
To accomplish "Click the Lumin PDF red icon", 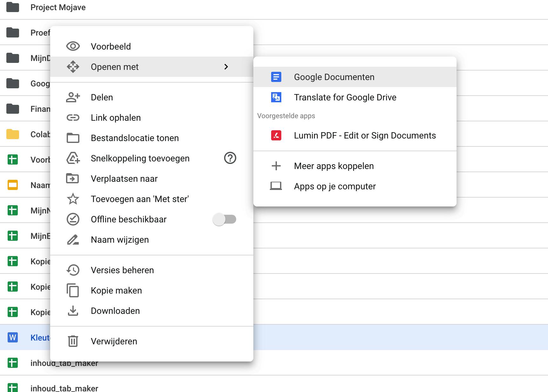I will point(276,135).
